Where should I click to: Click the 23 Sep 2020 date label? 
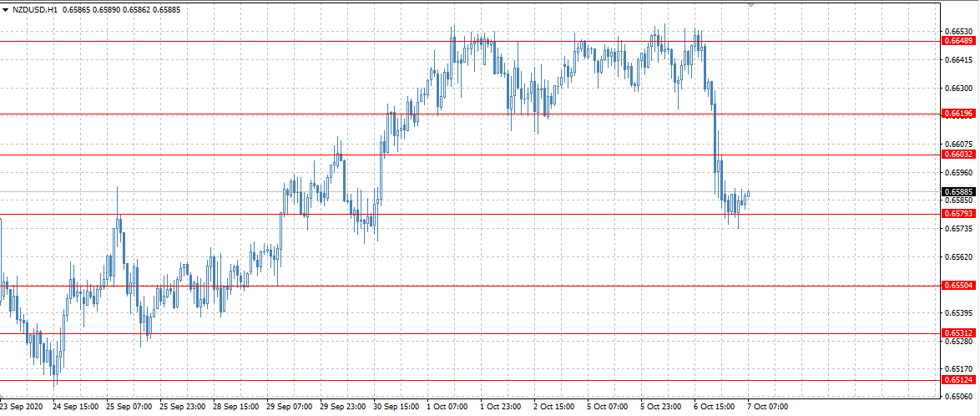(21, 407)
